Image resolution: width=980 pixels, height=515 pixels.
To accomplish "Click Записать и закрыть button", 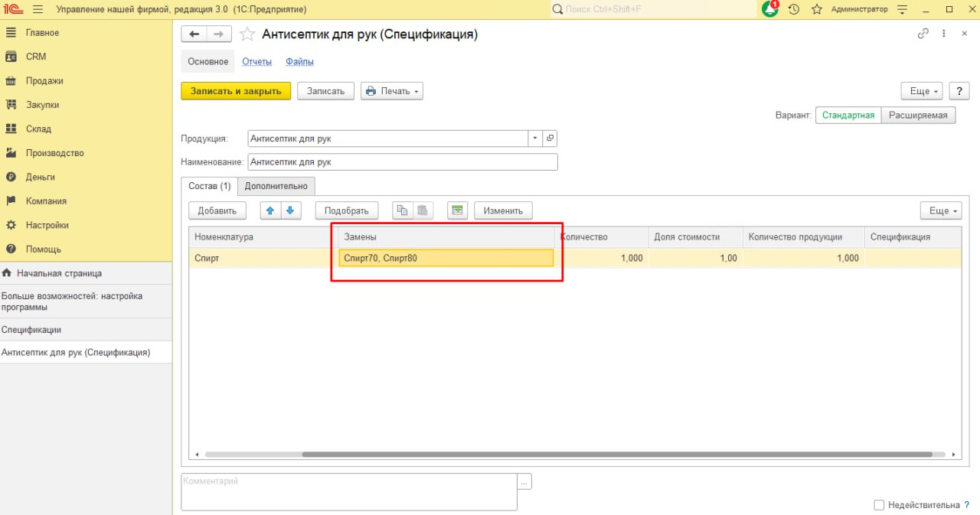I will coord(236,91).
